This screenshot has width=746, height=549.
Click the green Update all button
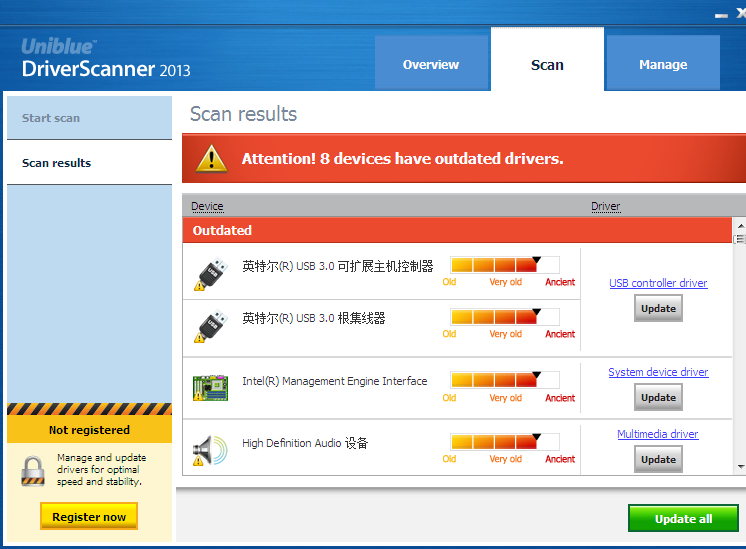683,518
